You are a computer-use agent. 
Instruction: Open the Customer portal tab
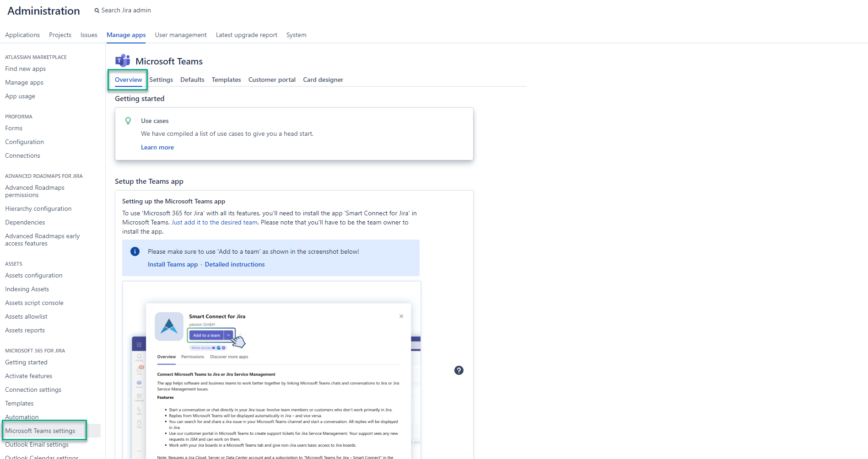click(x=272, y=80)
